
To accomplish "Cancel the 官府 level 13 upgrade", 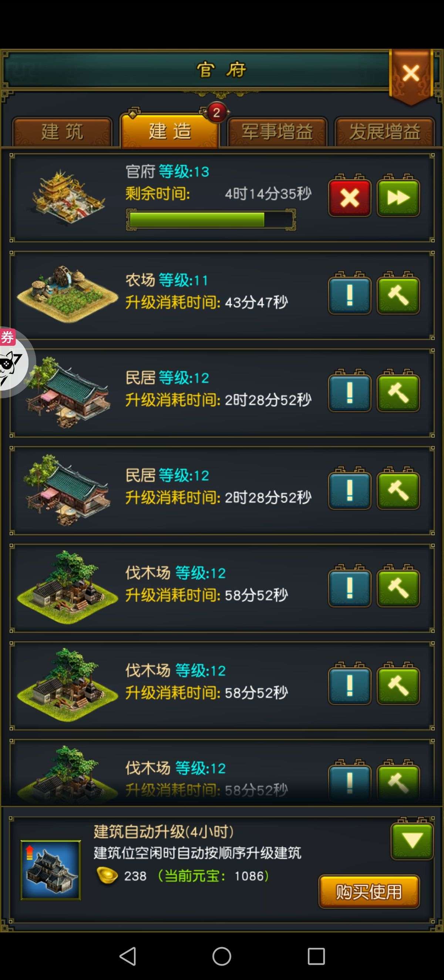I will click(350, 198).
